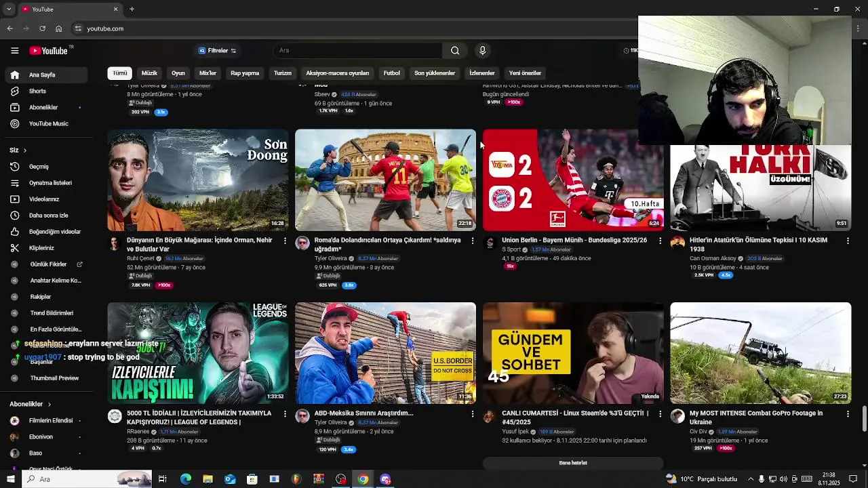Open Can Osman Aksoy channel avatar

tap(677, 243)
